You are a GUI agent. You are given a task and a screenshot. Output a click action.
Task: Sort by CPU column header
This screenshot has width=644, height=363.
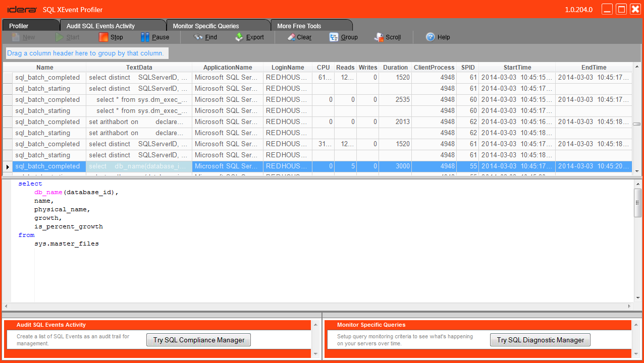tap(324, 68)
